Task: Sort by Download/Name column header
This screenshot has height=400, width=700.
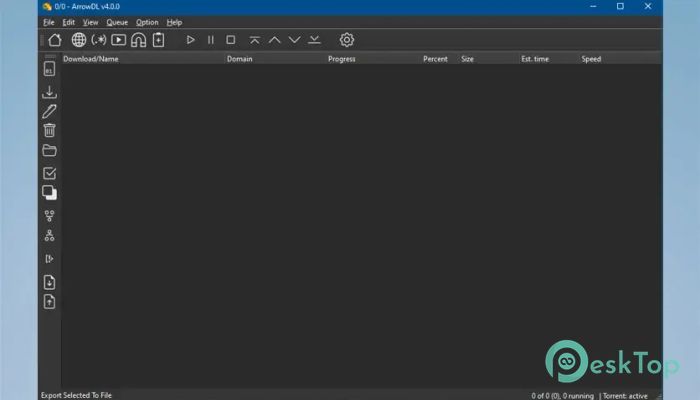Action: [x=91, y=59]
